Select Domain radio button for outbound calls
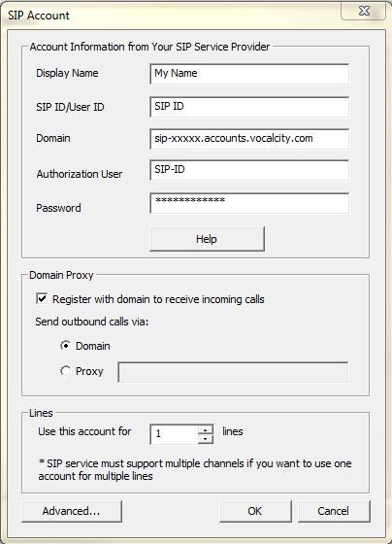 (65, 346)
